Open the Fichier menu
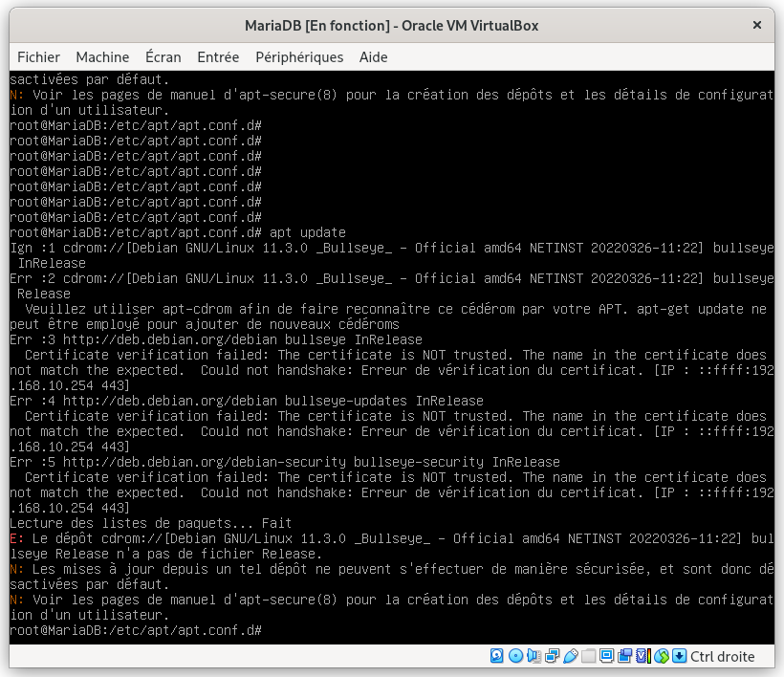784x677 pixels. pos(38,57)
